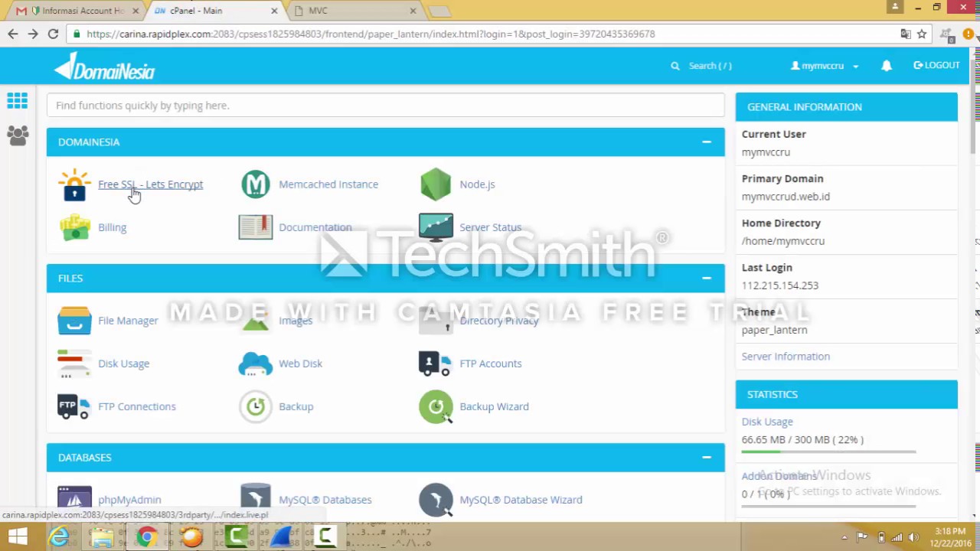The height and width of the screenshot is (551, 980).
Task: Open the FTP Accounts icon
Action: [436, 364]
